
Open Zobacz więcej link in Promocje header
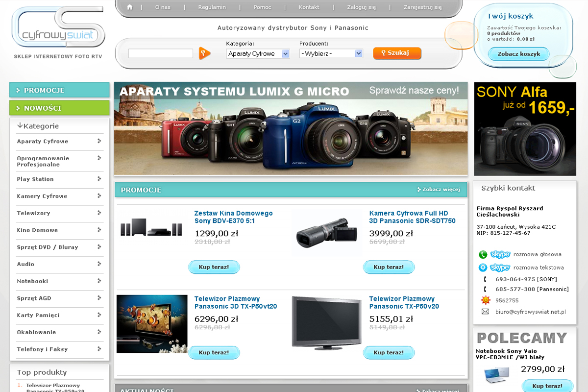click(439, 190)
